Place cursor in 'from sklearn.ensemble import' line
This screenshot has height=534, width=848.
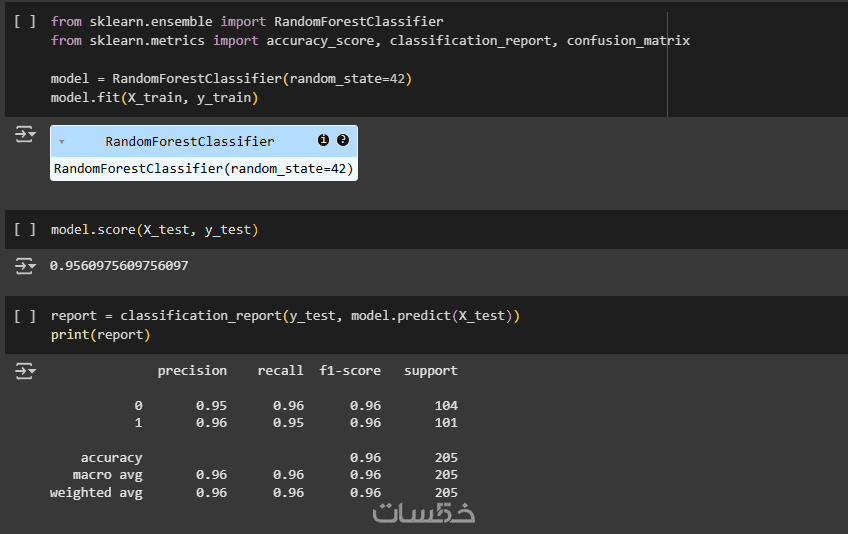[247, 21]
